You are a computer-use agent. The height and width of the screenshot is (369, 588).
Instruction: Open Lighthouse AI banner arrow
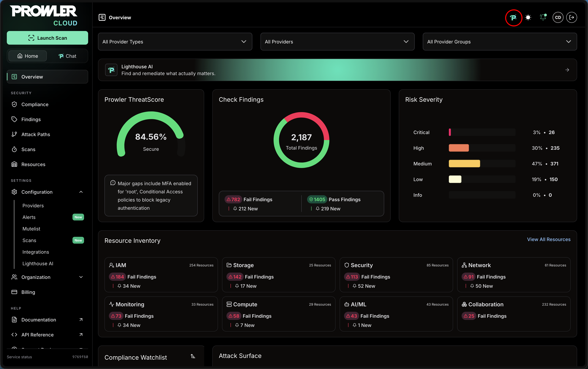point(567,70)
